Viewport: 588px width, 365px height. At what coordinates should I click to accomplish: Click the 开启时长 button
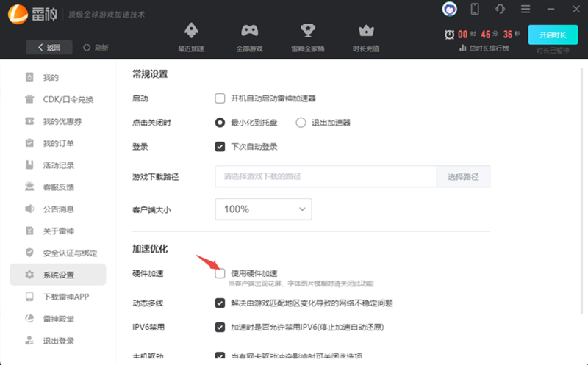tap(553, 35)
